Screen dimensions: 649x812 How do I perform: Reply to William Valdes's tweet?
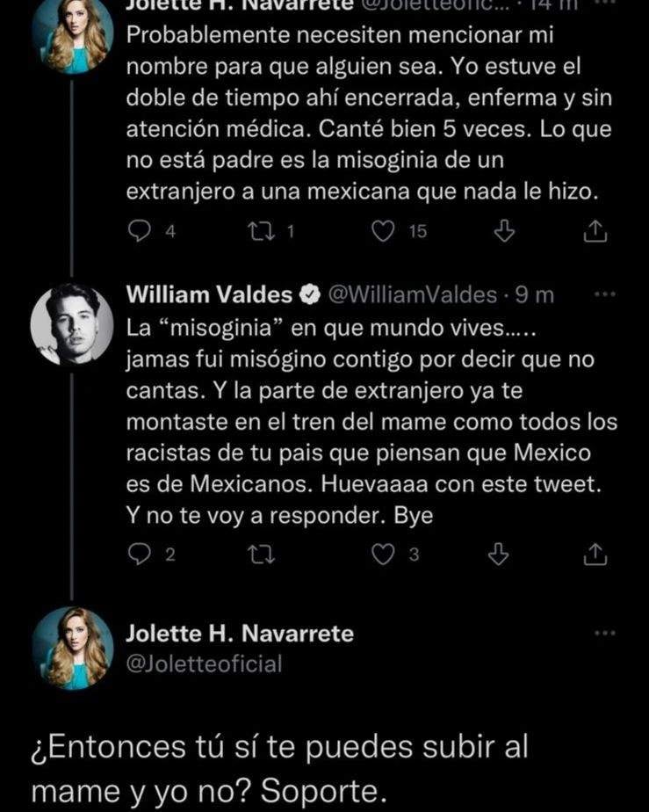(141, 554)
